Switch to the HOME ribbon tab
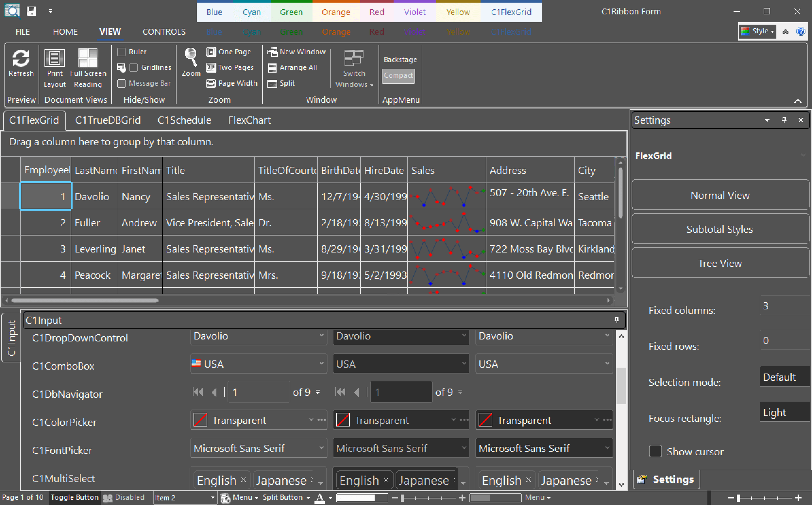The width and height of the screenshot is (812, 505). 65,32
